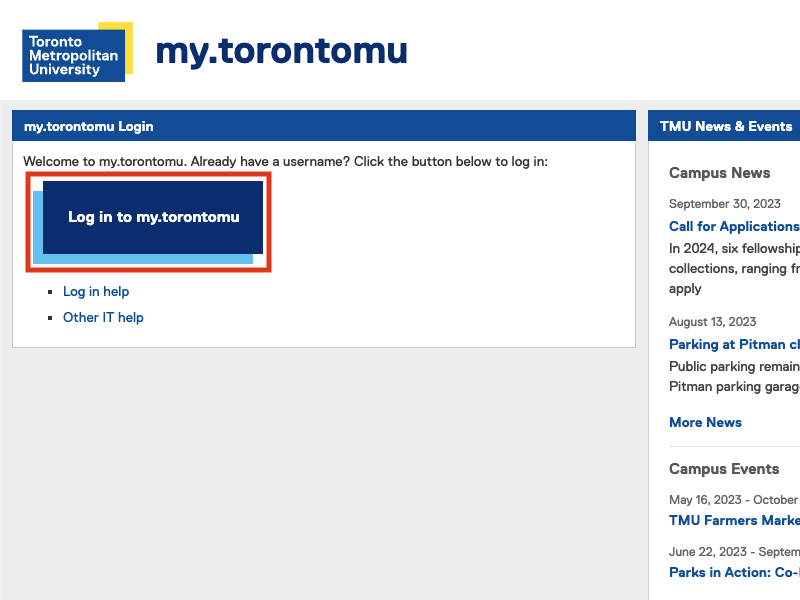This screenshot has height=600, width=800.
Task: Click the June 22, 2023 event date
Action: 708,552
